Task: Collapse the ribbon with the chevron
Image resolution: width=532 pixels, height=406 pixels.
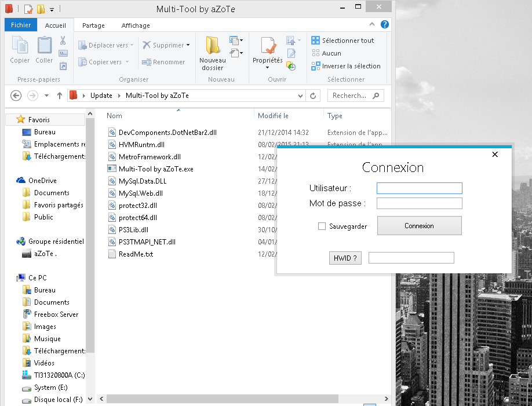Action: point(372,24)
